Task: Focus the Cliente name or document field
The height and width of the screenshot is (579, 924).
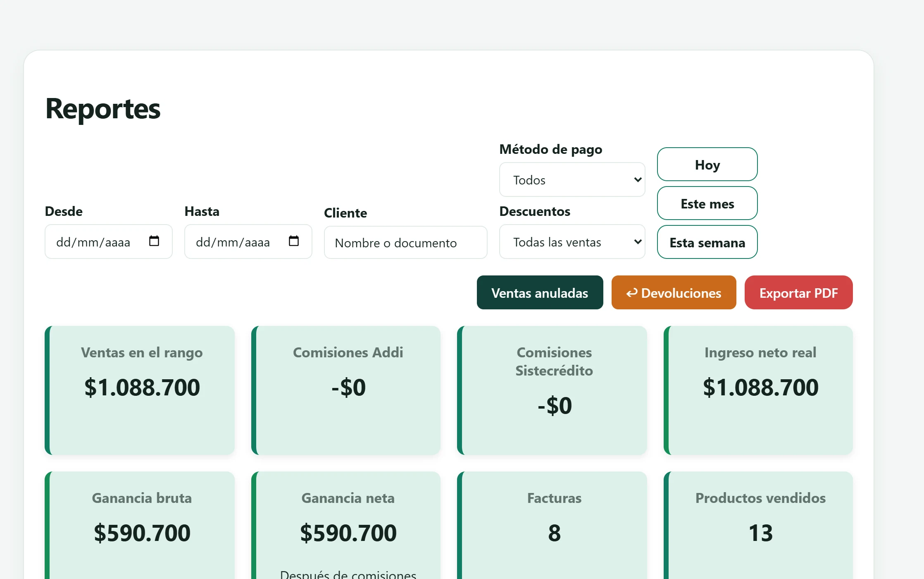Action: [x=406, y=242]
